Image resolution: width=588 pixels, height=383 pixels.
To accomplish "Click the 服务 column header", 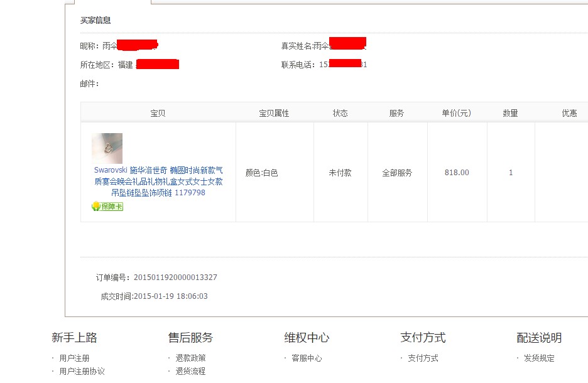I will [x=397, y=113].
